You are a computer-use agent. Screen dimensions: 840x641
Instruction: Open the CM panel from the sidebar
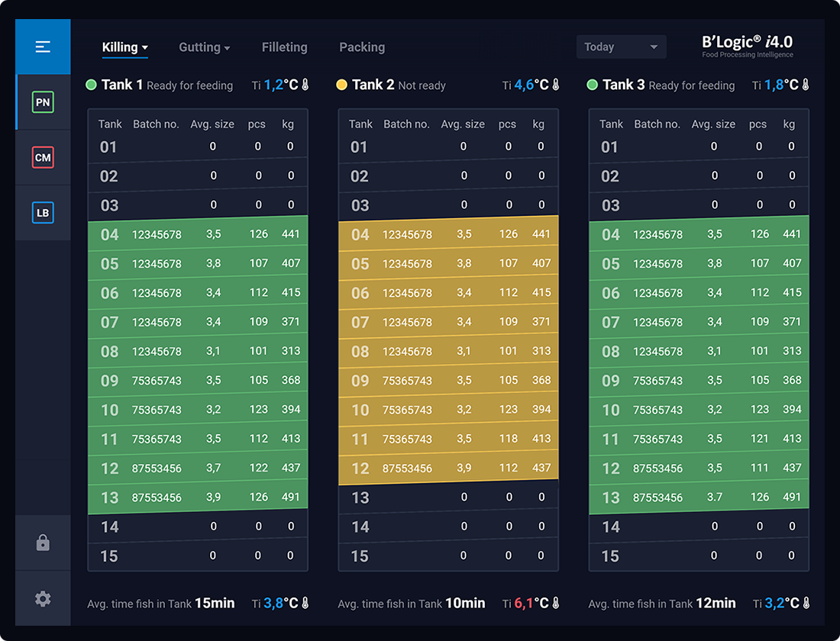tap(43, 157)
